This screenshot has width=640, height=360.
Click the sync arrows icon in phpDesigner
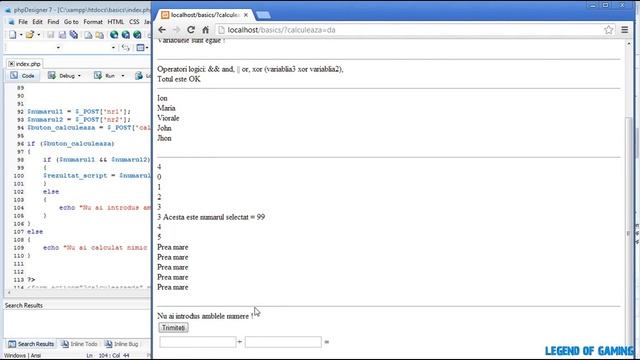point(126,48)
